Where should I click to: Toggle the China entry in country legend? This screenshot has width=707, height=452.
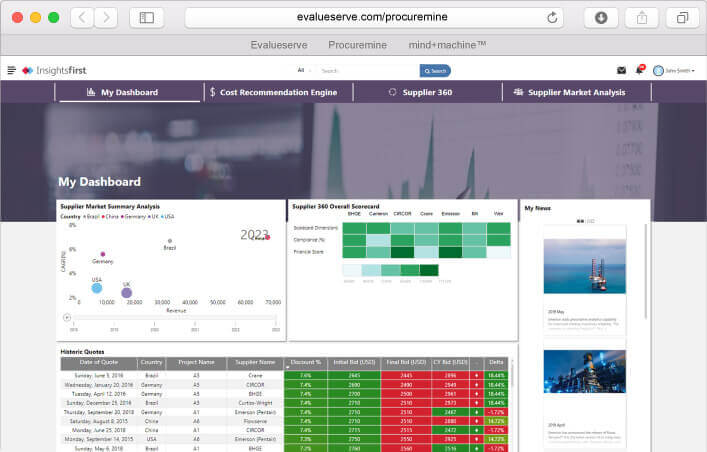point(110,217)
